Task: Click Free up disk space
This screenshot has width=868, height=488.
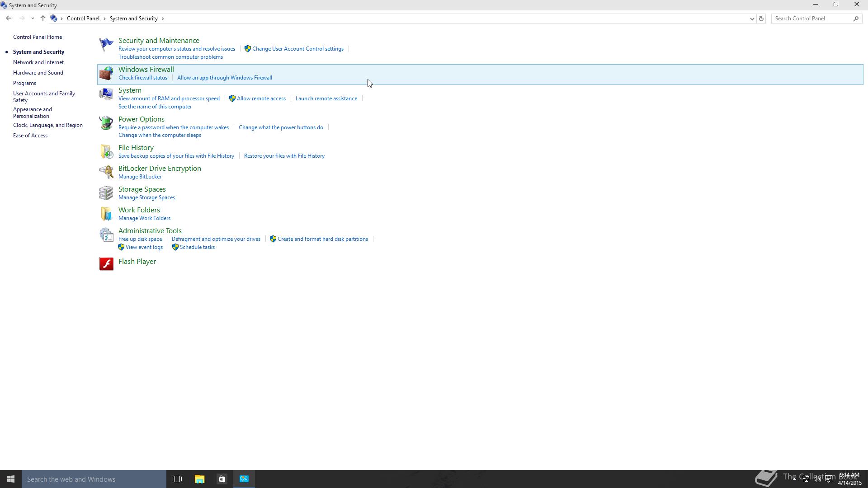Action: pyautogui.click(x=140, y=239)
